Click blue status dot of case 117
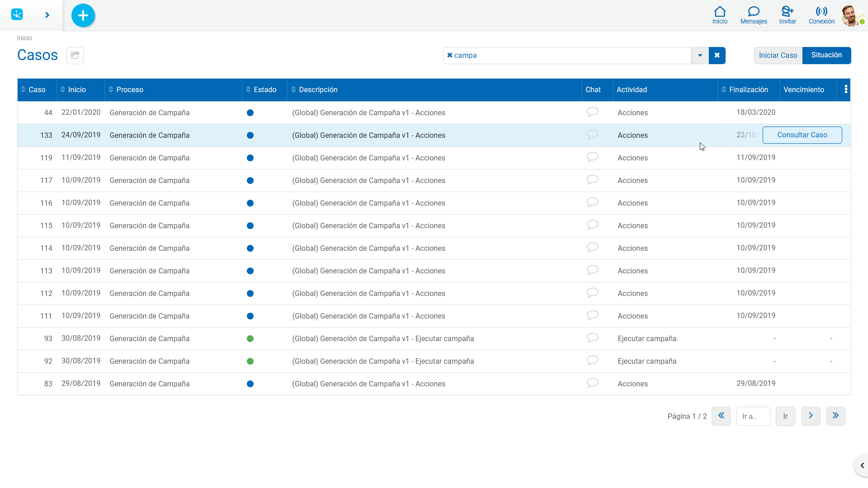868x488 pixels. coord(250,180)
